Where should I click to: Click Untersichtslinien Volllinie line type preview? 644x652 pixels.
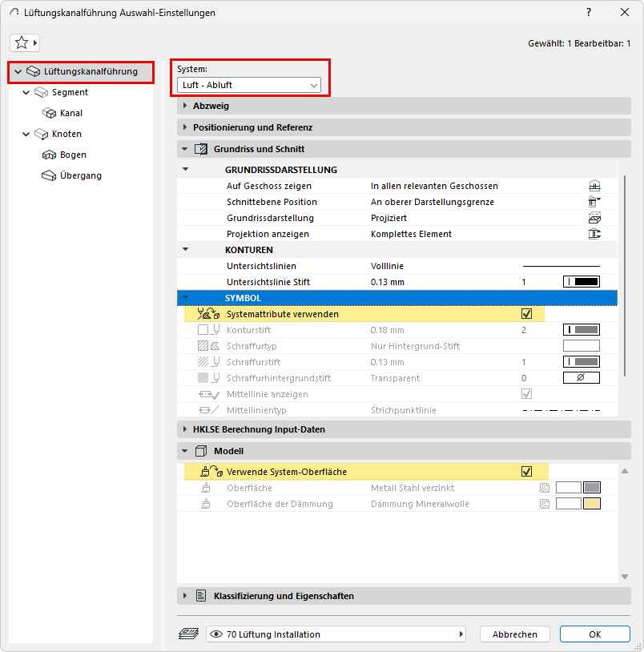pos(561,266)
